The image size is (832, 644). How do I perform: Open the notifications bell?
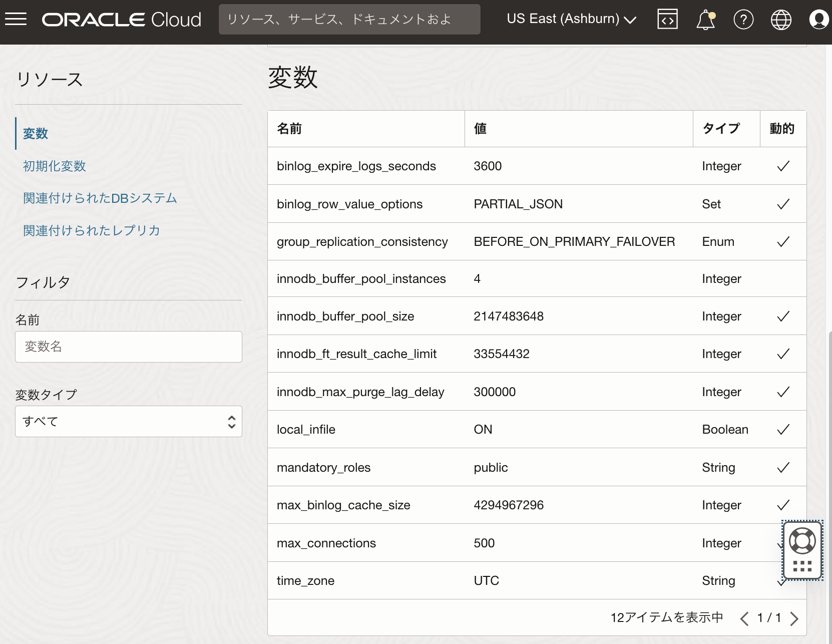pos(706,20)
